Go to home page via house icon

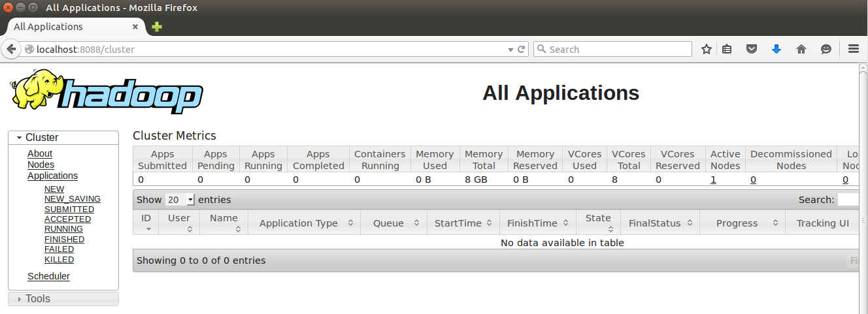coord(801,49)
